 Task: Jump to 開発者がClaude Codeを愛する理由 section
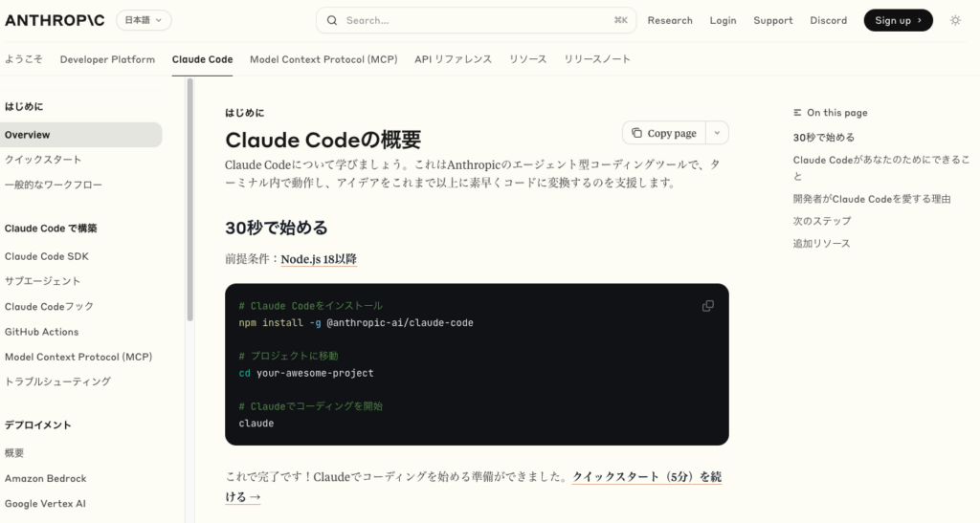(872, 199)
